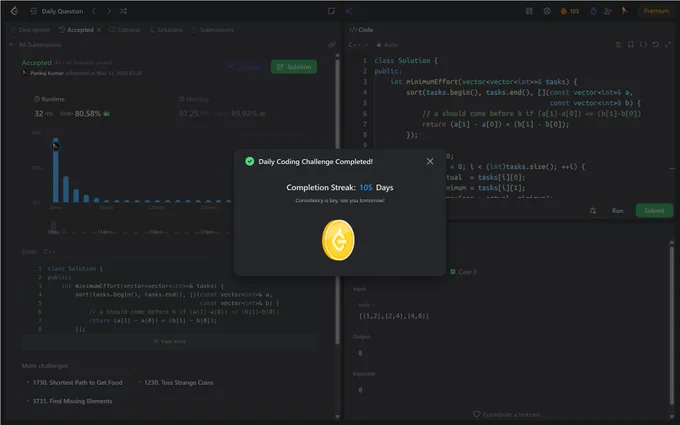Image resolution: width=680 pixels, height=425 pixels.
Task: Click Contribute a testcase link
Action: pos(507,415)
